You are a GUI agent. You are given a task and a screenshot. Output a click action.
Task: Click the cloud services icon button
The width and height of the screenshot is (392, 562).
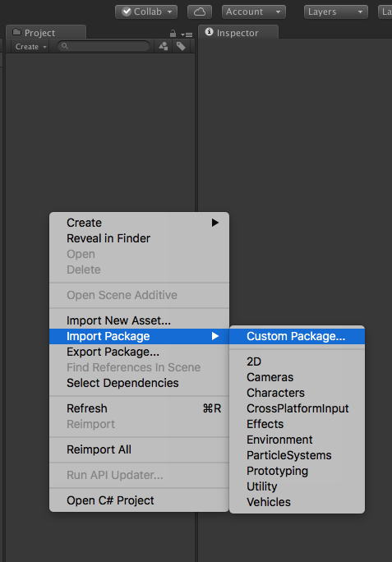pyautogui.click(x=200, y=12)
